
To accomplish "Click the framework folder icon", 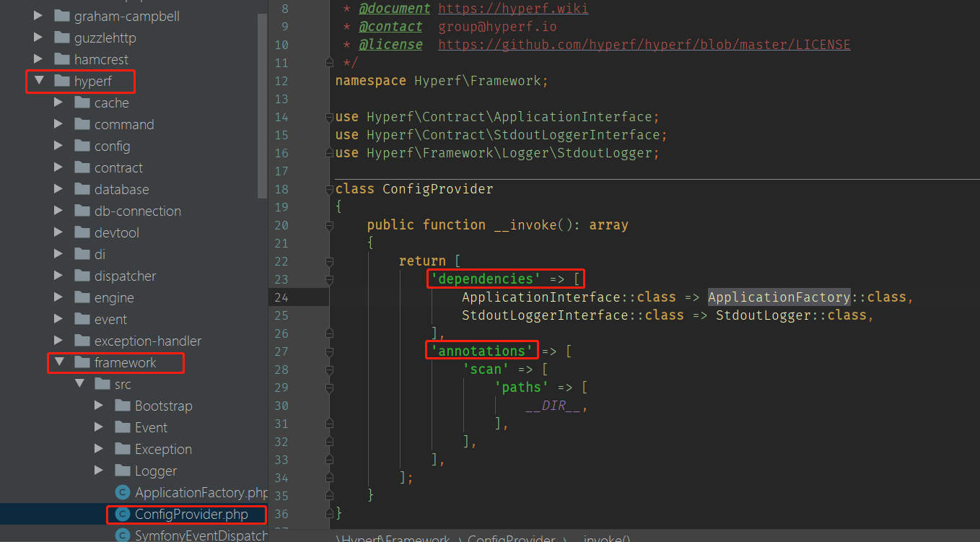I will pos(82,362).
